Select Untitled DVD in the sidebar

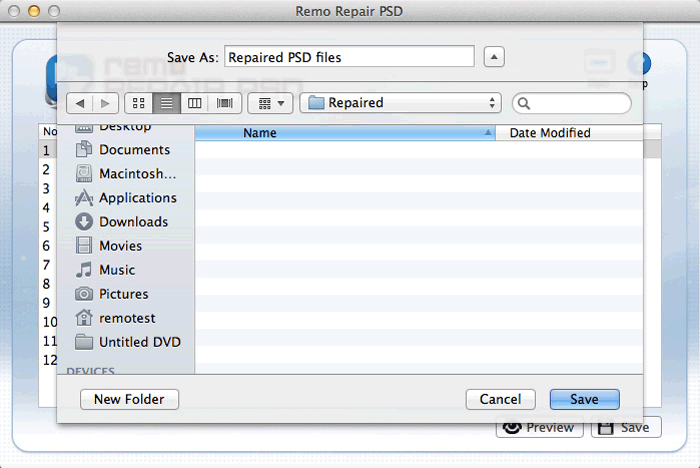(x=127, y=343)
